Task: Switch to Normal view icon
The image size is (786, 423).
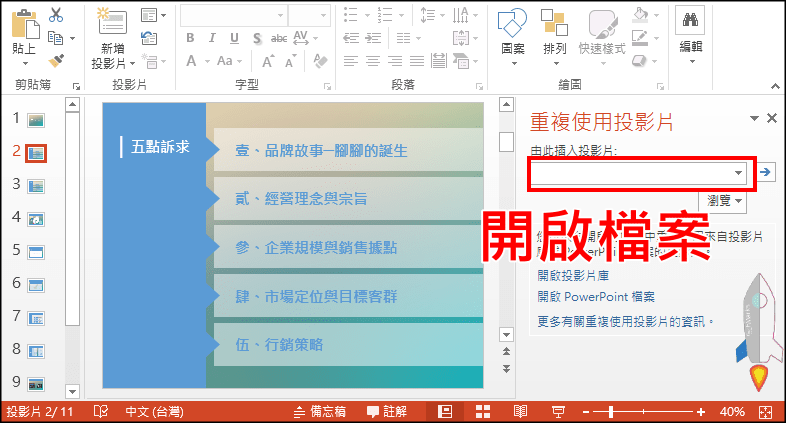Action: tap(445, 411)
